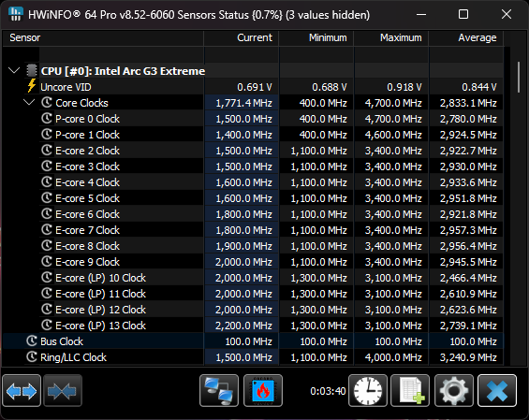Click the flame fan control button
529x420 pixels.
click(x=263, y=391)
